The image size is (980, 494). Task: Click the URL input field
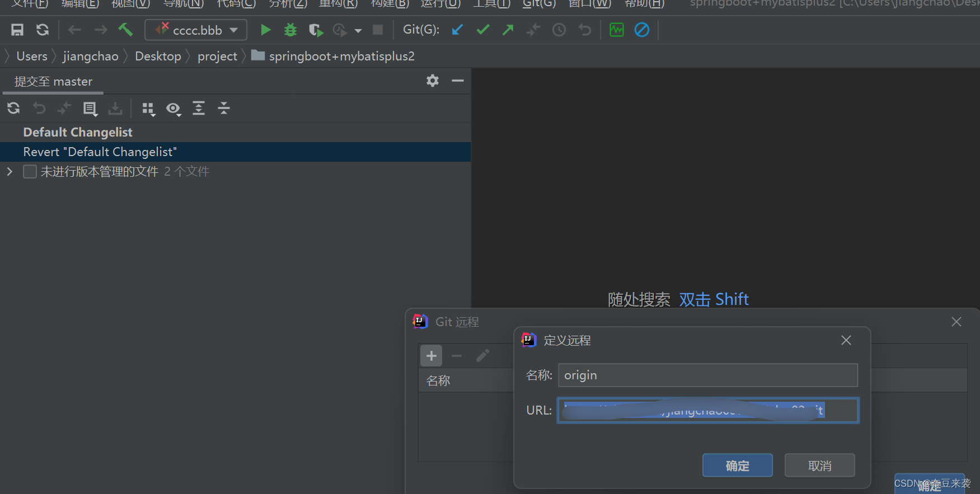click(708, 410)
